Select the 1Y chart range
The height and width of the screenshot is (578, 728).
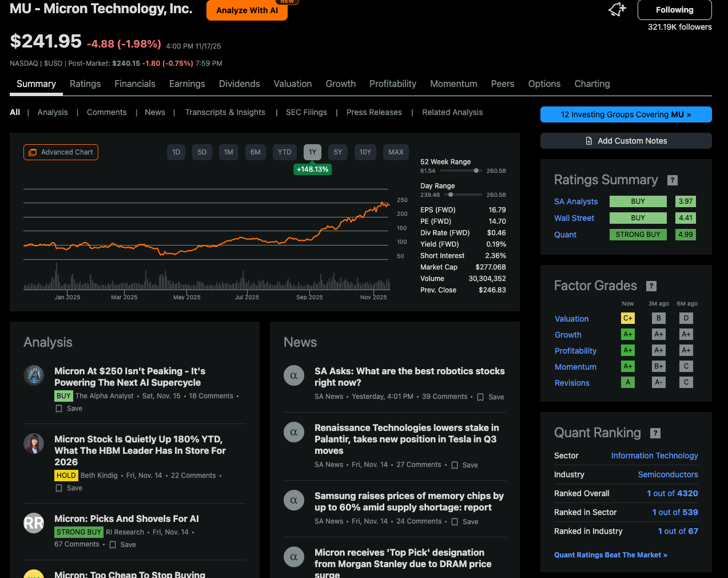coord(312,152)
